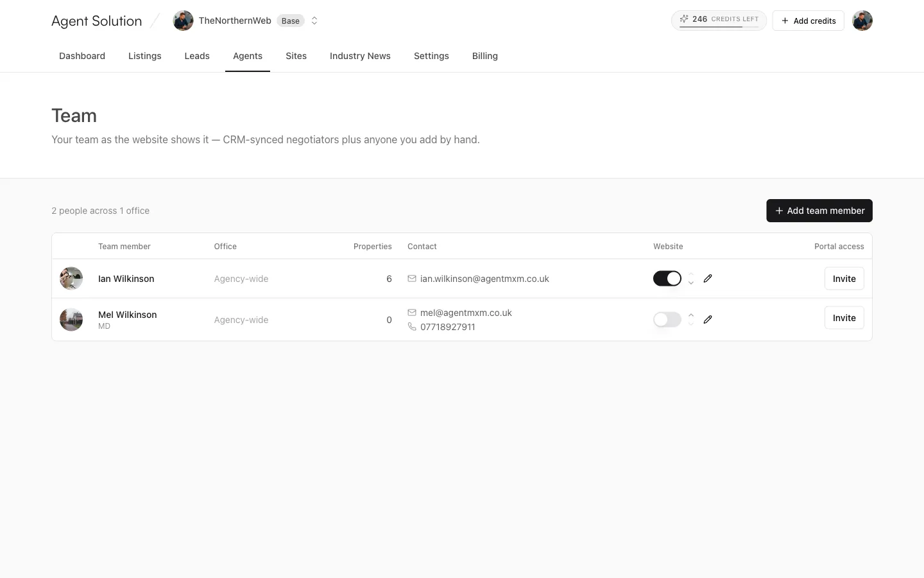The width and height of the screenshot is (924, 578).
Task: Click mel@agentmxm.co.uk email address
Action: tap(466, 313)
